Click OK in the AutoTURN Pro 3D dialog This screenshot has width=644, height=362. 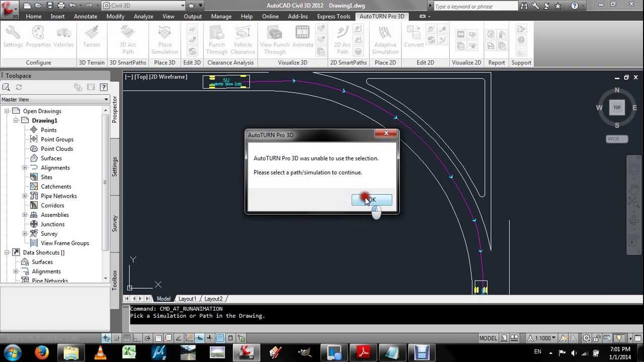coord(372,200)
